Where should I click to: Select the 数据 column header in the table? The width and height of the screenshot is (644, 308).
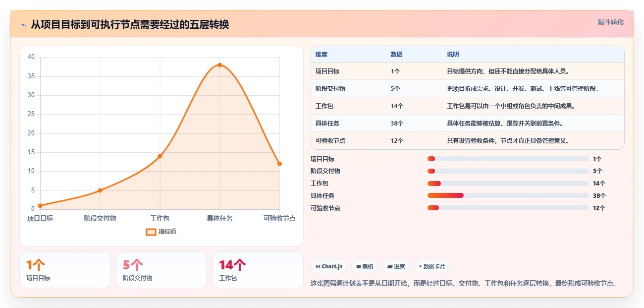396,55
